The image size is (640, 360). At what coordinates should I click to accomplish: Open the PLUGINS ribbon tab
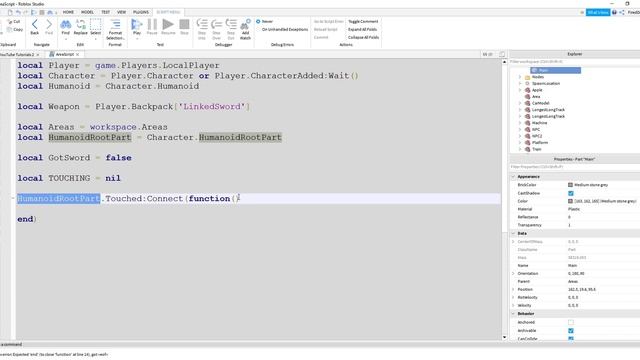141,12
